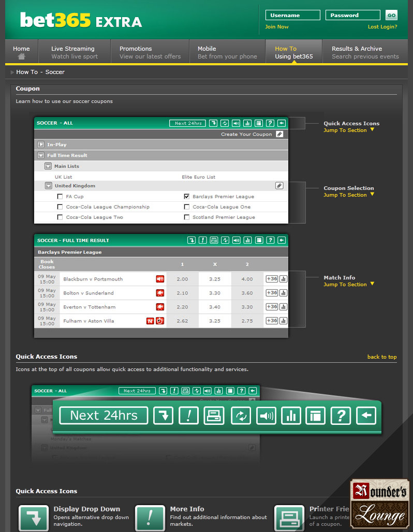Enable the Coca-Cola League One checkbox
Screen dimensions: 413x532
187,206
